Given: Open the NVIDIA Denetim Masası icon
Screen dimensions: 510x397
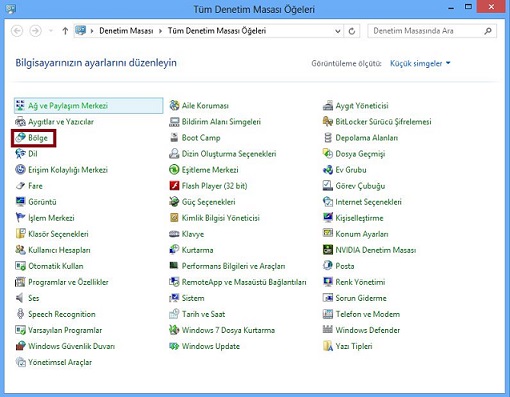Looking at the screenshot, I should point(328,250).
